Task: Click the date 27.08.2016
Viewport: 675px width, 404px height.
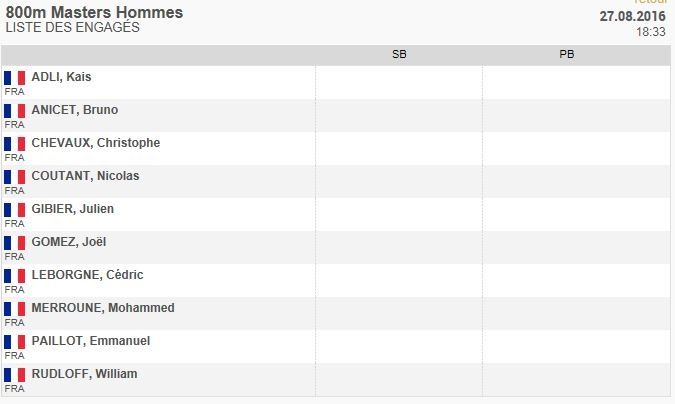Action: pos(632,16)
